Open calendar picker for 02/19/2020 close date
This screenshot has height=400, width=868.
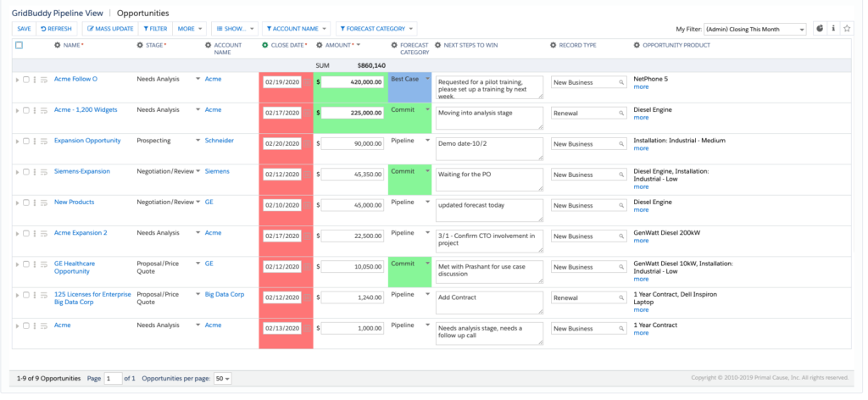[x=307, y=82]
